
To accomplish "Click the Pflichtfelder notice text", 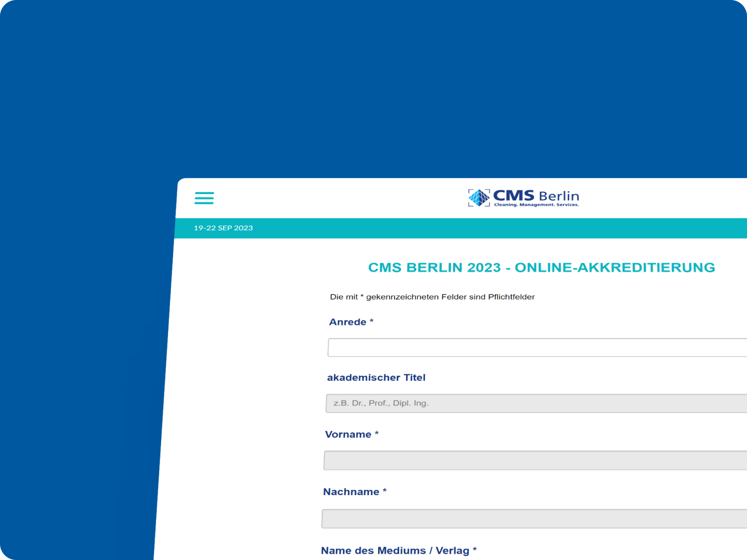I will [x=432, y=297].
